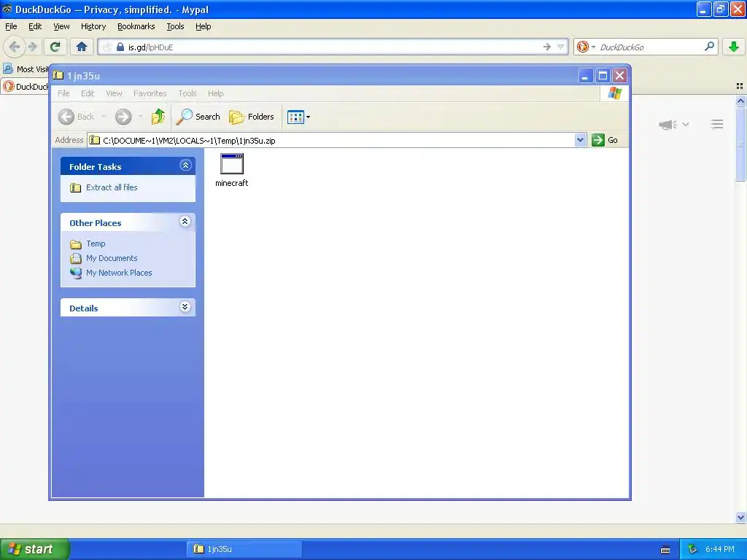Expand the Details panel
Screen dimensions: 747x560
click(x=185, y=307)
